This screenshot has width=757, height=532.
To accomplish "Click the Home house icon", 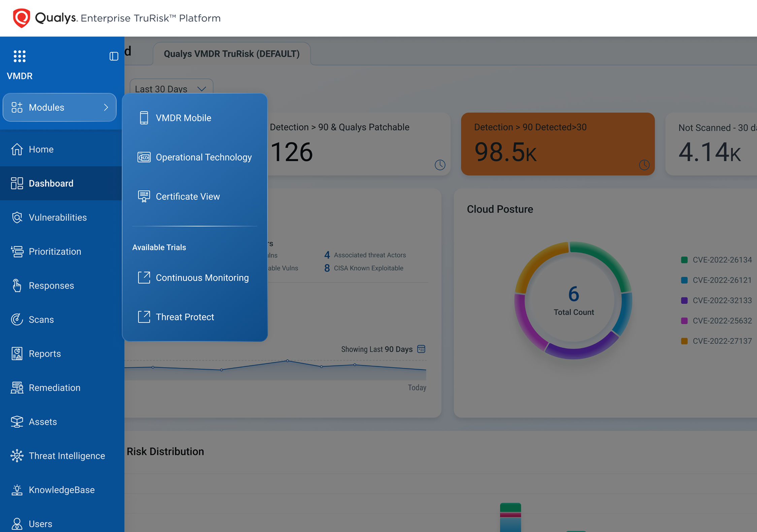I will (x=17, y=149).
